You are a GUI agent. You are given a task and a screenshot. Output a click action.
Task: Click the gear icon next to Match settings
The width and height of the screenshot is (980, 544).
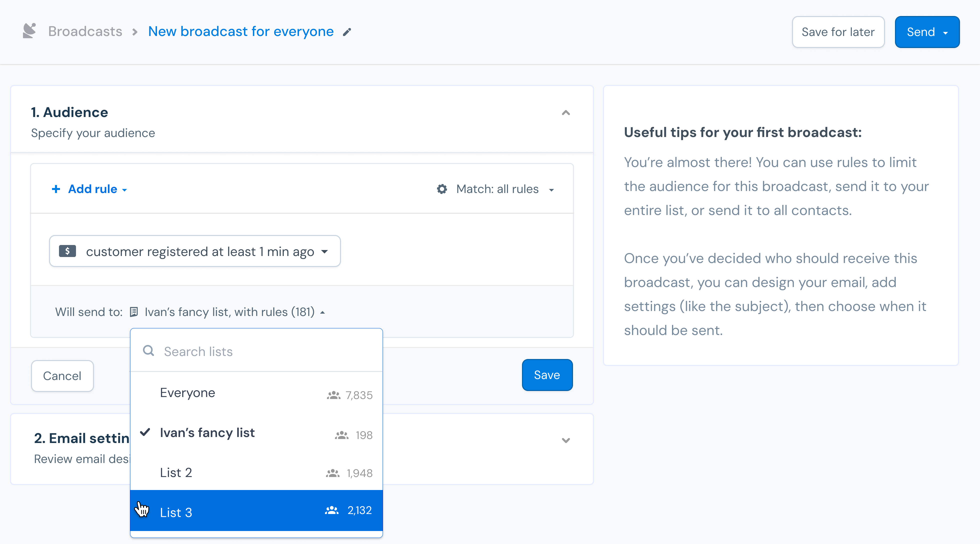(441, 189)
